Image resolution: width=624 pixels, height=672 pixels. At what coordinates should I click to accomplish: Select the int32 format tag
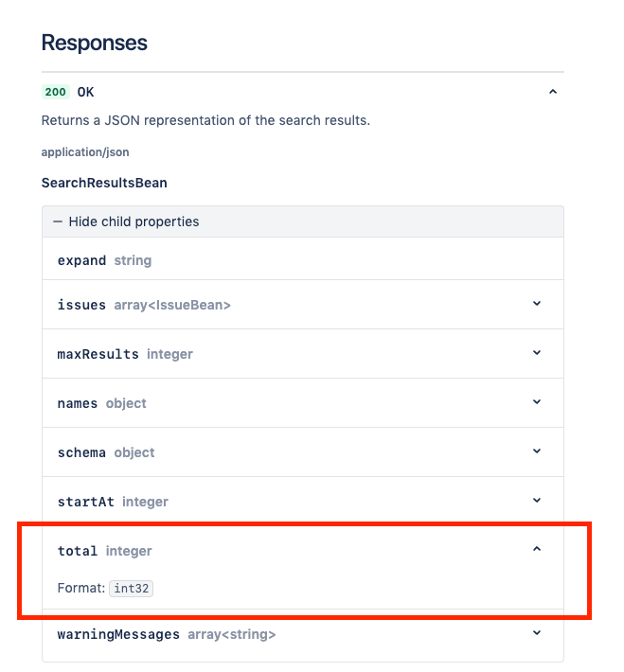tap(132, 589)
